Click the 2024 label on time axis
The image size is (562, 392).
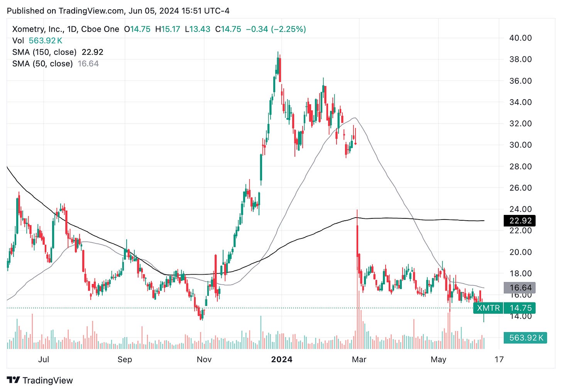[x=282, y=360]
